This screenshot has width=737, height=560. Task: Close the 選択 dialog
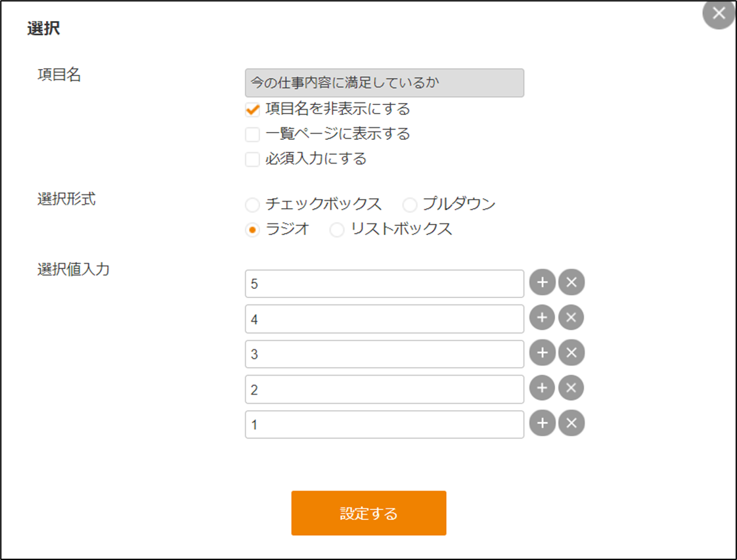coord(719,13)
